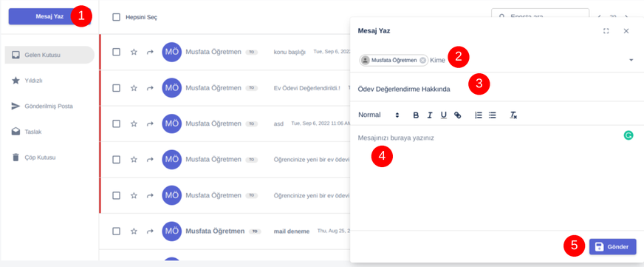
Task: Toggle underline formatting in the message editor
Action: pos(444,115)
